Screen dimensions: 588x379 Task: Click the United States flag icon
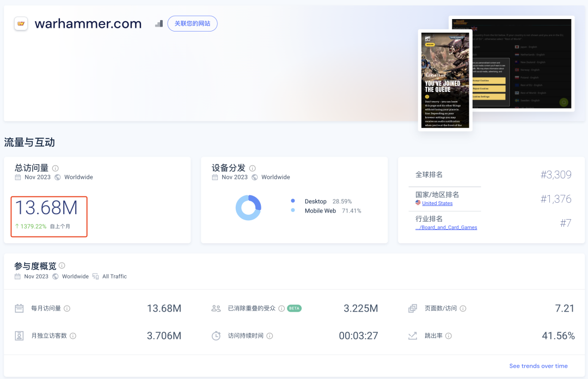pyautogui.click(x=418, y=203)
